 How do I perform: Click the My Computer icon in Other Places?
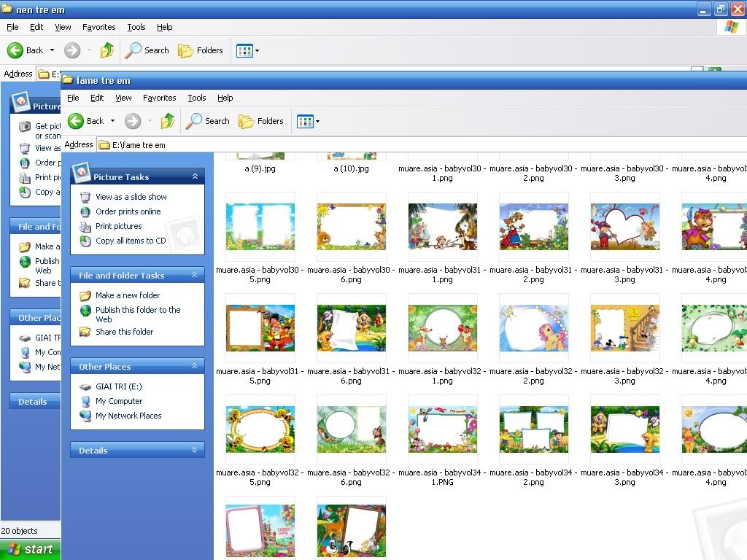(85, 402)
